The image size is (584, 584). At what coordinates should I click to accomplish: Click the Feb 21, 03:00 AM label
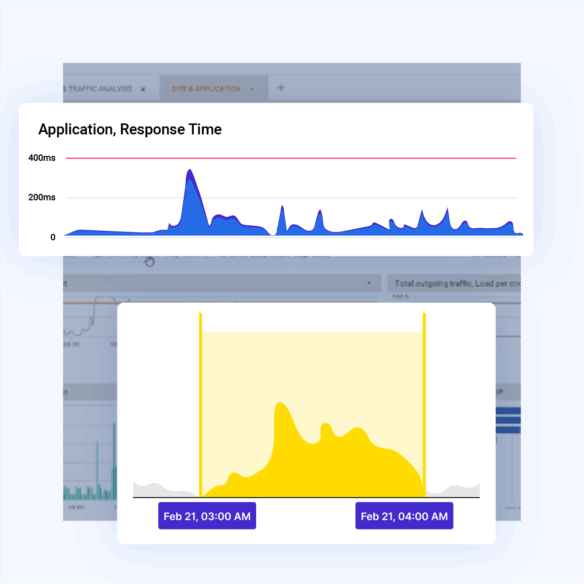pyautogui.click(x=207, y=516)
